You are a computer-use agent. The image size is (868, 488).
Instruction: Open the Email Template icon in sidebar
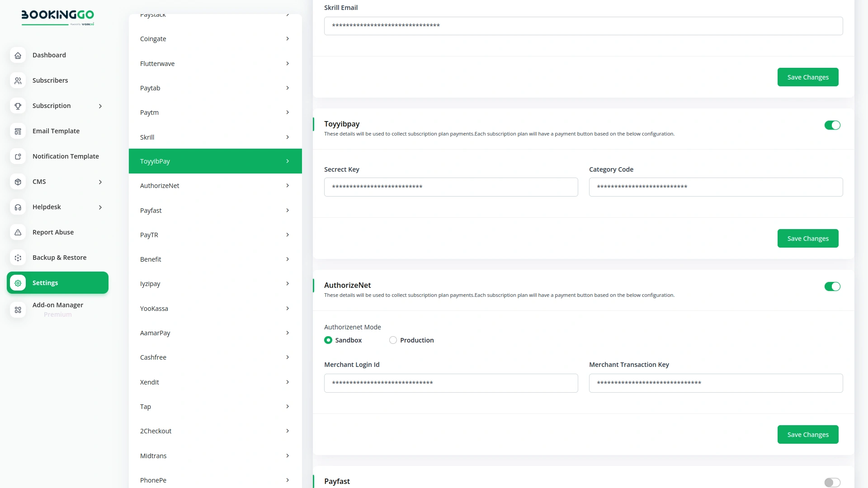18,131
